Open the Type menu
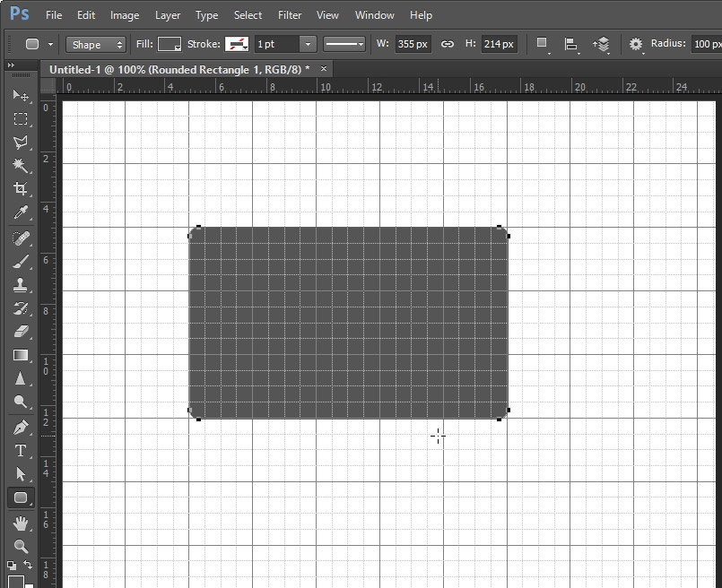This screenshot has width=722, height=588. 207,15
